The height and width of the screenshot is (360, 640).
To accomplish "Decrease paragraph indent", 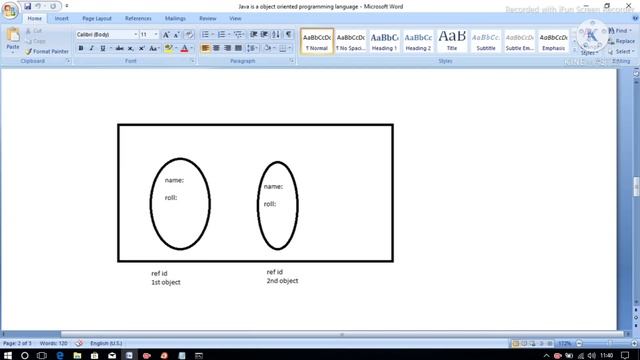I will pos(253,35).
